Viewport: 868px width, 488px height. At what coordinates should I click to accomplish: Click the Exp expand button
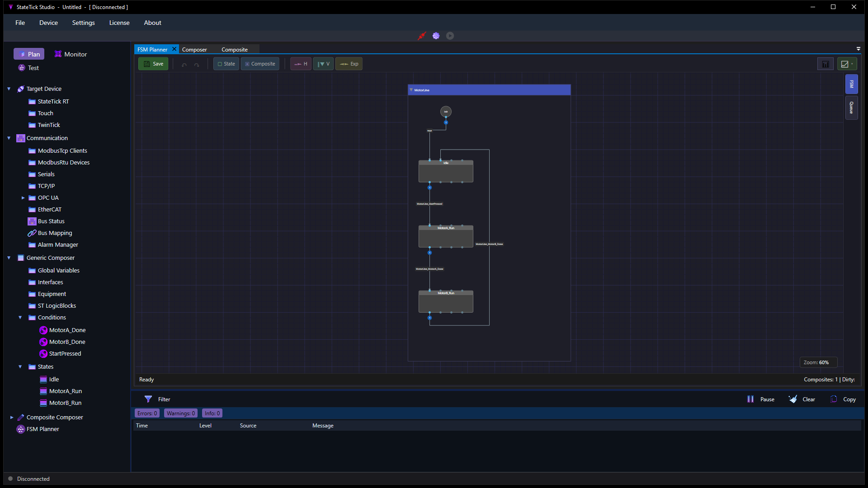click(349, 64)
